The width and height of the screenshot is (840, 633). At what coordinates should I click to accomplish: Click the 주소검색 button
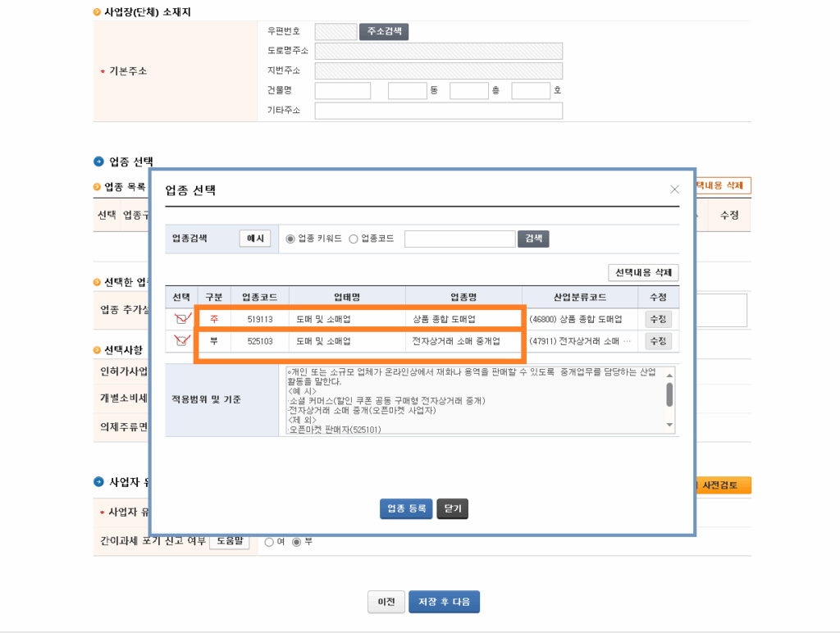click(x=383, y=32)
